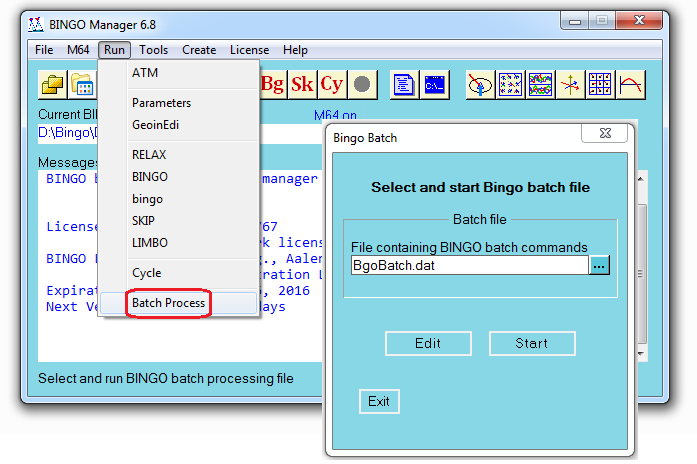The image size is (697, 464).
Task: Open the License menu
Action: pos(249,50)
